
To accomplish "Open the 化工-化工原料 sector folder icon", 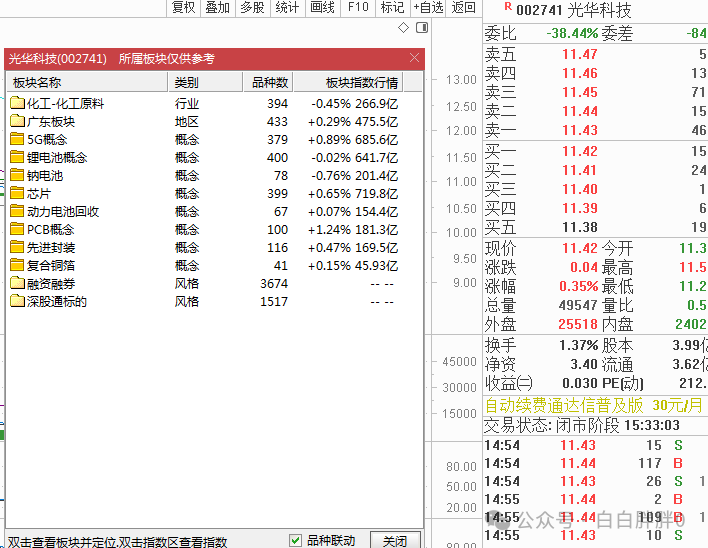I will [17, 103].
